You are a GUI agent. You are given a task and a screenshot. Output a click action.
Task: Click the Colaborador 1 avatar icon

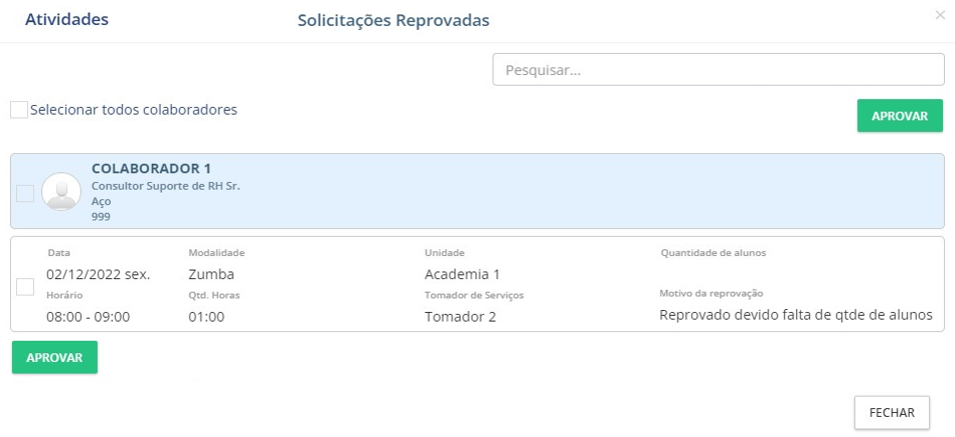[61, 191]
